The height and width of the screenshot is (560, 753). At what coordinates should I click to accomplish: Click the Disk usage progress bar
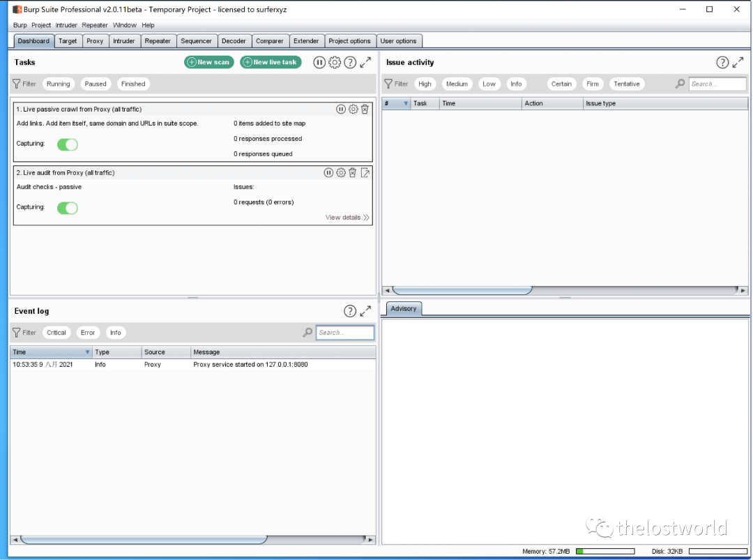(x=718, y=552)
